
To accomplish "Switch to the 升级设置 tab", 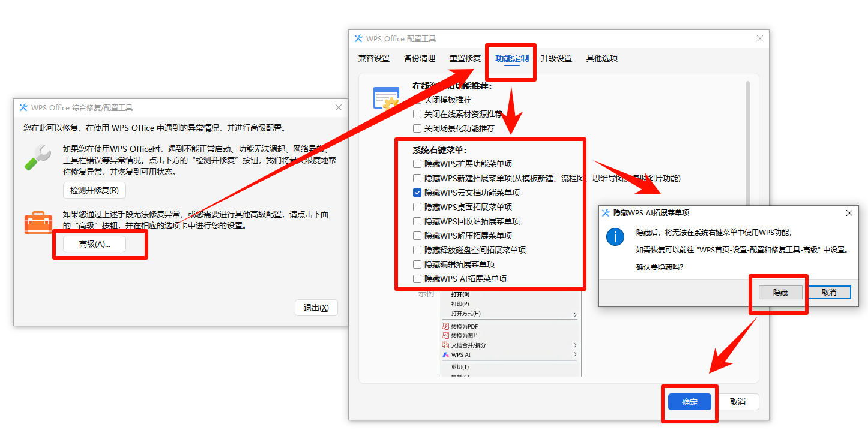I will (556, 58).
